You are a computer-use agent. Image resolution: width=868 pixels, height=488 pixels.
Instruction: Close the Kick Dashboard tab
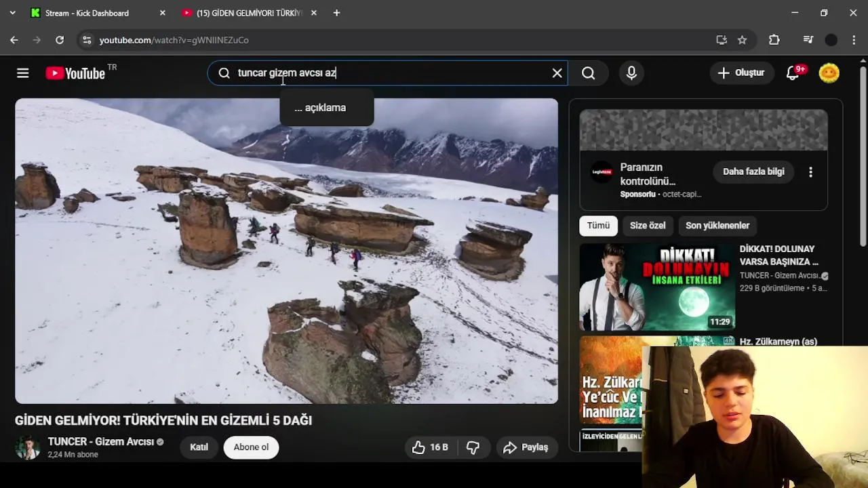(162, 13)
